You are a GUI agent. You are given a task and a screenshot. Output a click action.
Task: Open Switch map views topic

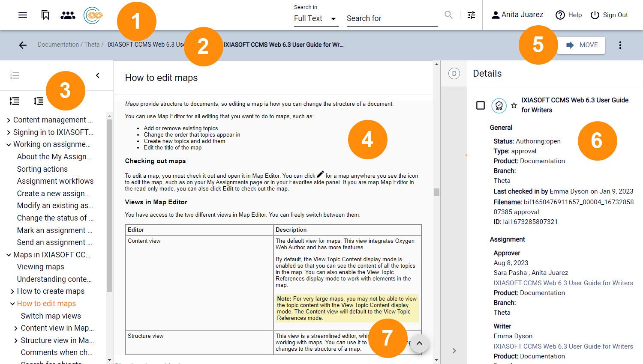point(51,316)
